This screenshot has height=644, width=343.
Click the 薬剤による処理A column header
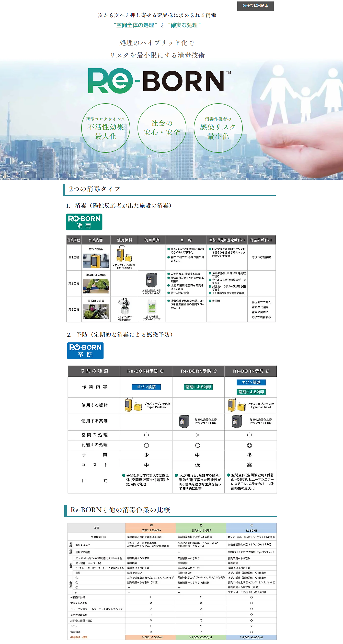point(150,530)
